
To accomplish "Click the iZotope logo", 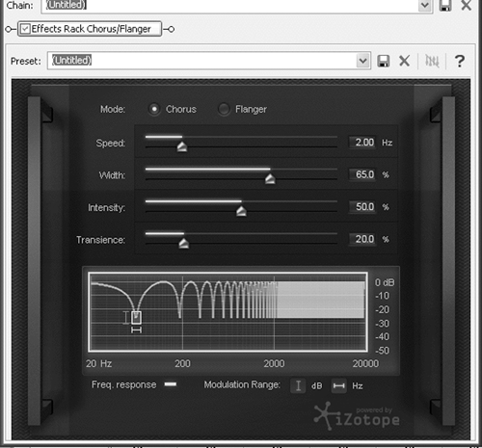I will [x=357, y=416].
